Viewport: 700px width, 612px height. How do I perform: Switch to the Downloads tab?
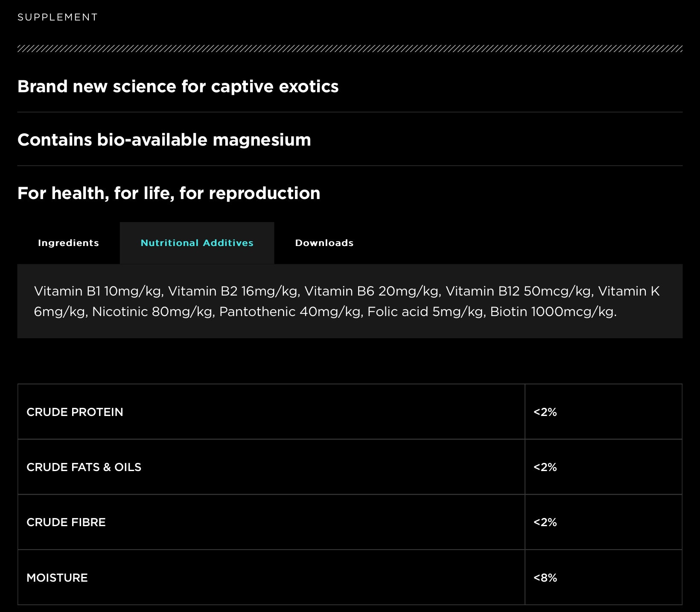click(x=324, y=243)
